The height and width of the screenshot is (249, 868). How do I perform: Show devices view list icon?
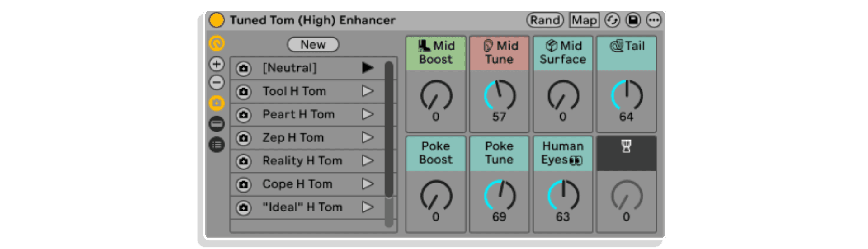coord(217,145)
